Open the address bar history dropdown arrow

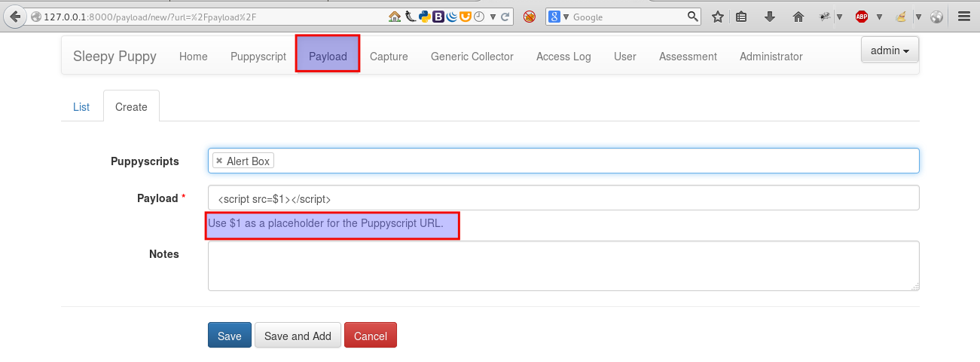[493, 17]
